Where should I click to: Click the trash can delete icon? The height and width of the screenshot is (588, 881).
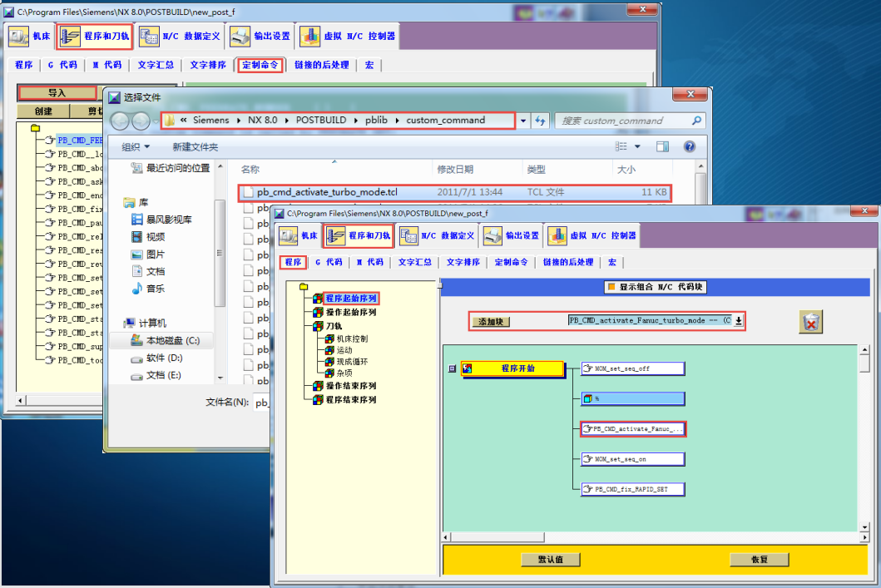tap(811, 323)
